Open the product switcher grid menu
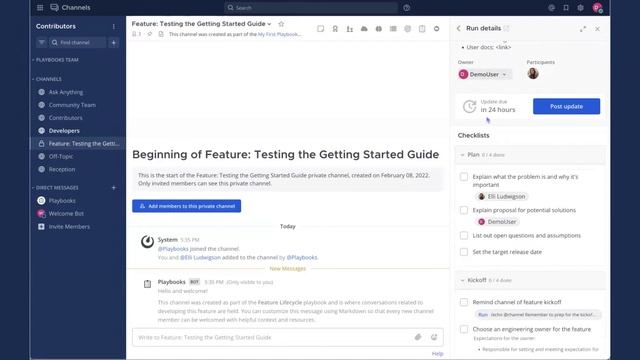The image size is (640, 360). (x=40, y=7)
